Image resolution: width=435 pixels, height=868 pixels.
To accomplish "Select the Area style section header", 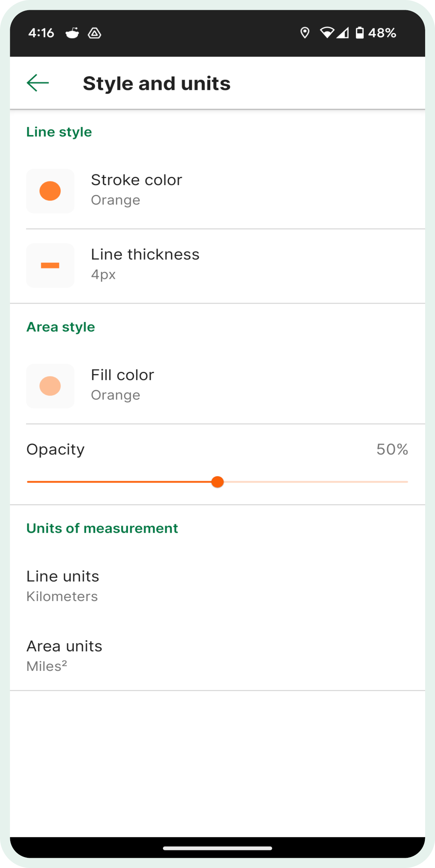I will [x=61, y=326].
